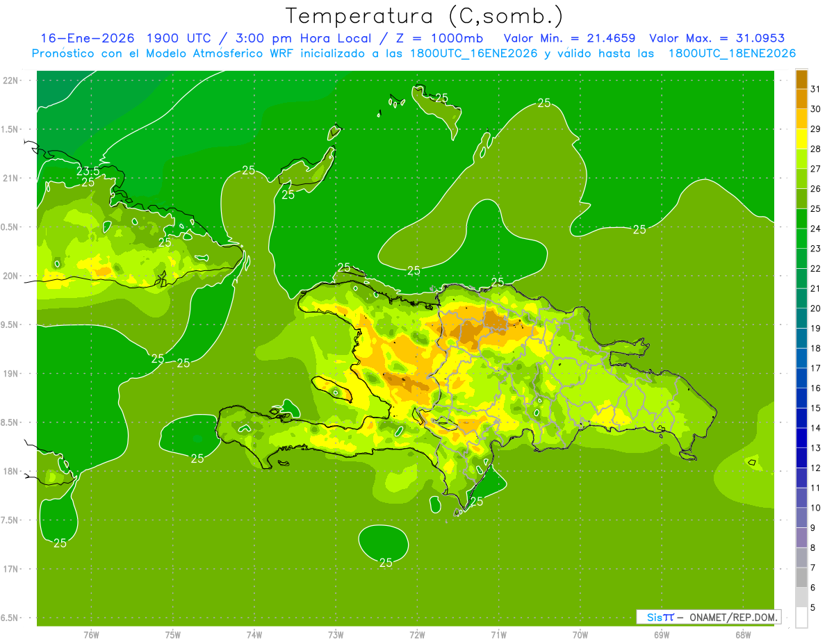834x644 pixels.
Task: Click the "21N" latitude axis label
Action: coord(11,178)
